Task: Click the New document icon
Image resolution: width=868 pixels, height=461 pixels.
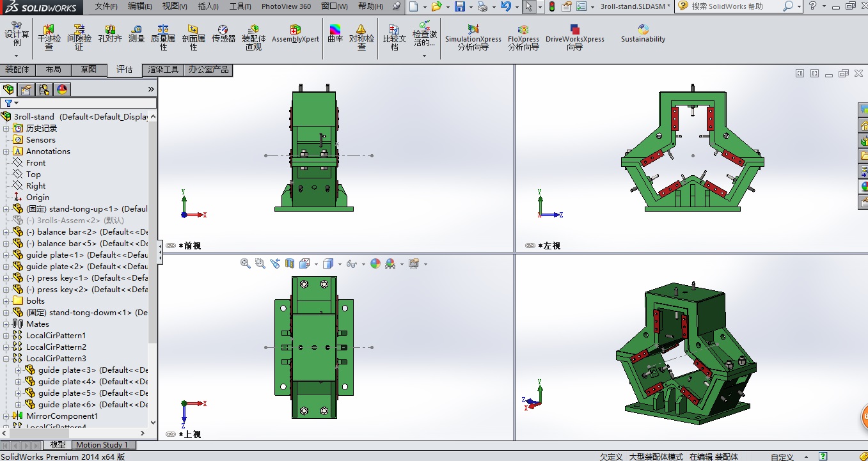Action: (414, 6)
